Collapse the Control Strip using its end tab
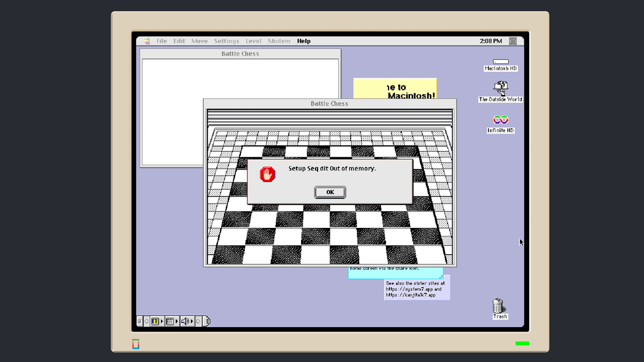644x362 pixels. (x=207, y=321)
